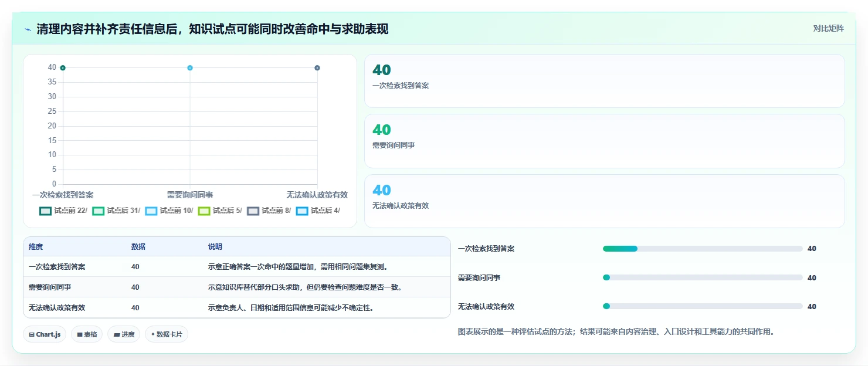Toggle legend item 试点前 8/
The width and height of the screenshot is (868, 366).
(x=269, y=211)
